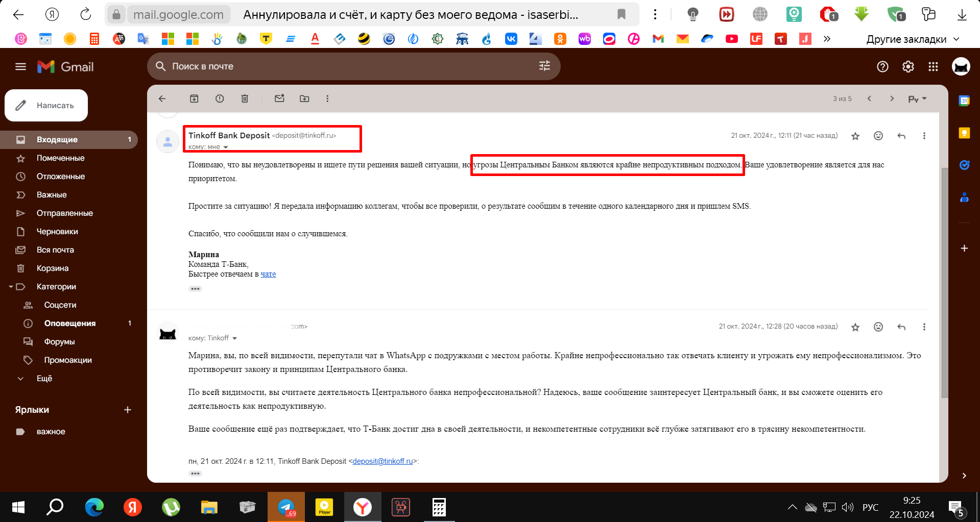Open Входящие folder
This screenshot has width=980, height=522.
point(69,140)
